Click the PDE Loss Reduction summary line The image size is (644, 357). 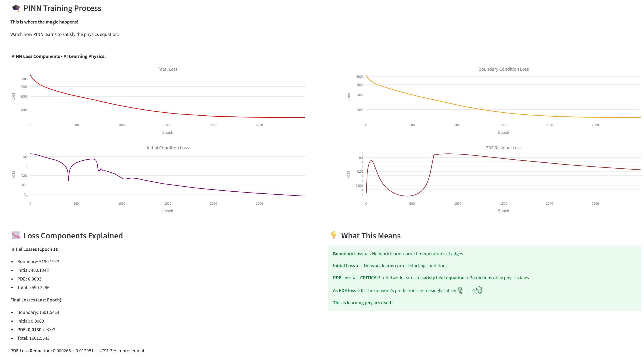pos(77,351)
